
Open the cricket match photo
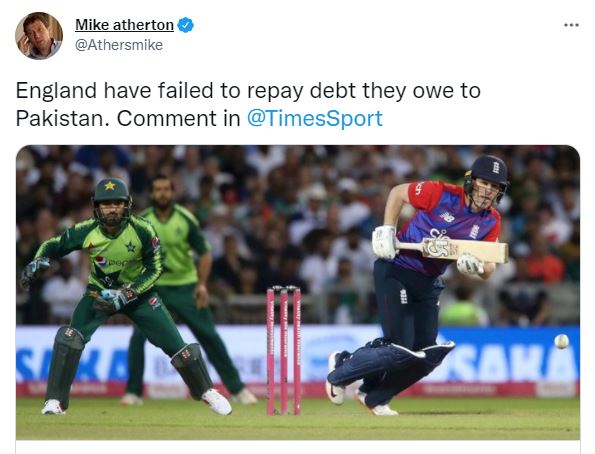coord(298,292)
